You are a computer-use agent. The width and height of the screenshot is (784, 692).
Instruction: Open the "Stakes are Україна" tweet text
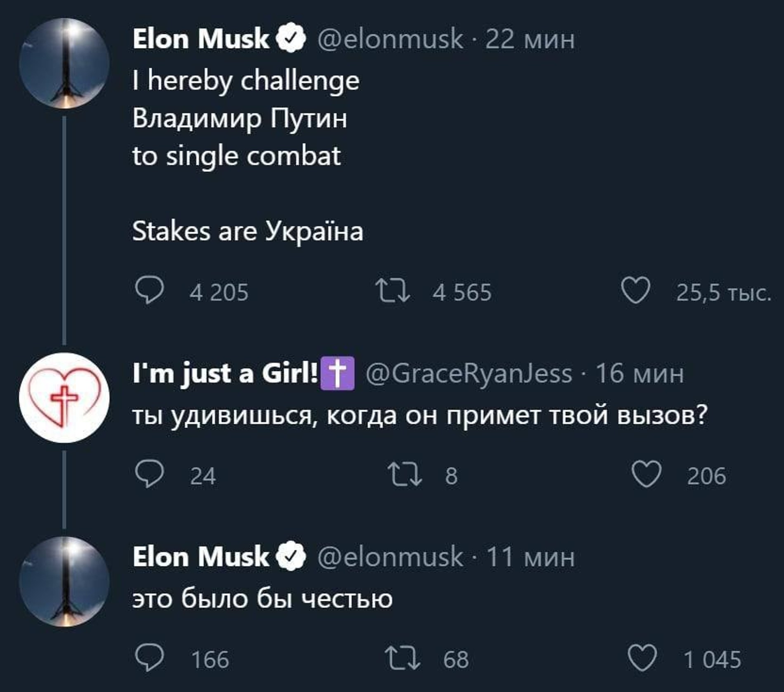point(248,231)
